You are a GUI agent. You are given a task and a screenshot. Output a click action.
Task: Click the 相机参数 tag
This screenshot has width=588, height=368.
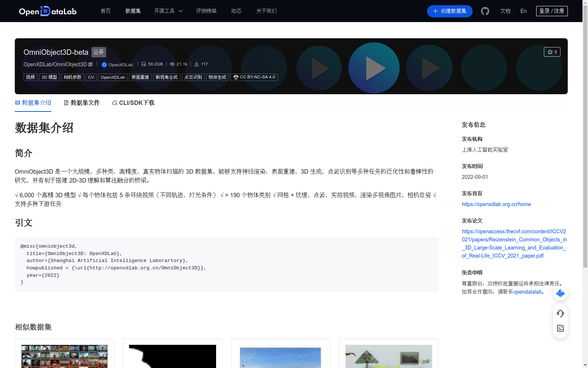[73, 77]
